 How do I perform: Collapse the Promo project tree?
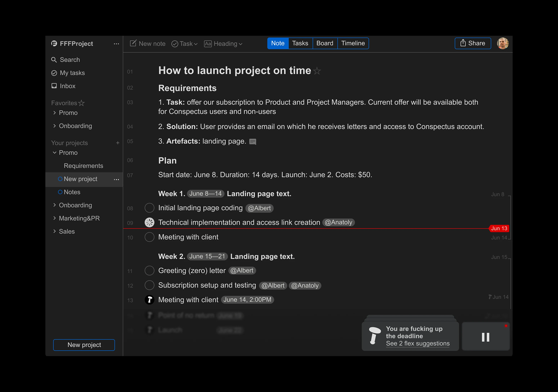coord(54,153)
